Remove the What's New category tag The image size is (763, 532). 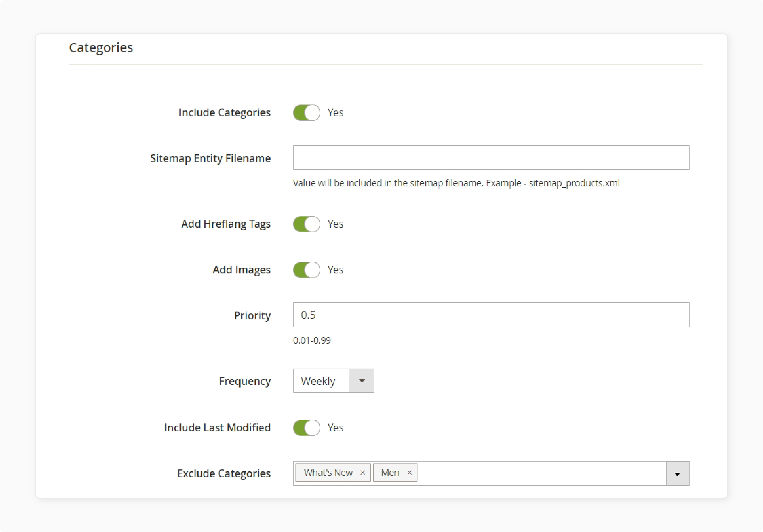[363, 473]
